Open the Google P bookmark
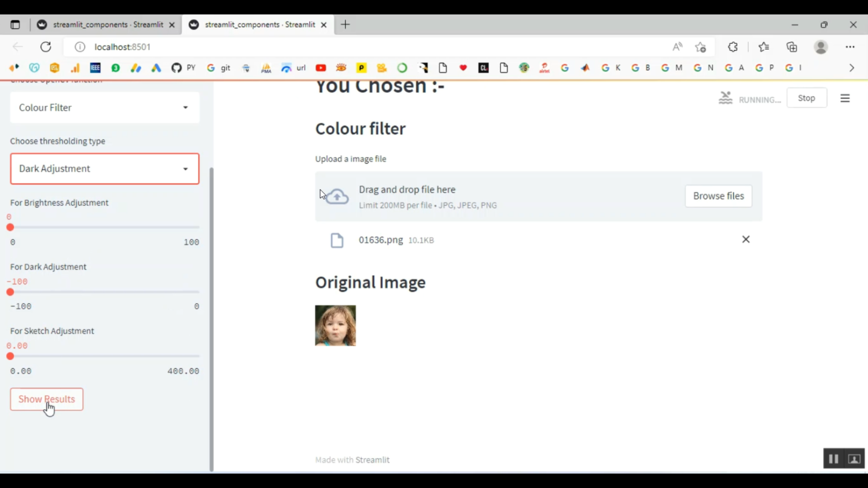The width and height of the screenshot is (868, 488). point(765,68)
